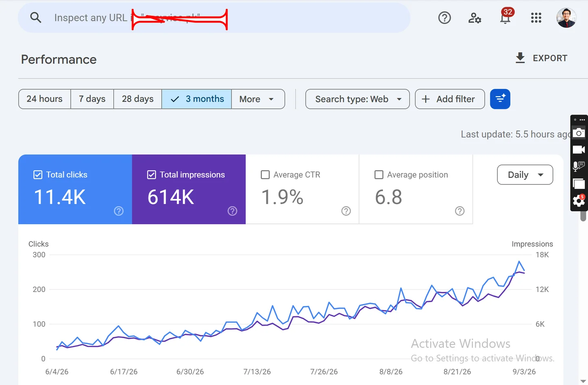Click the video record icon in side toolbar

pos(579,150)
